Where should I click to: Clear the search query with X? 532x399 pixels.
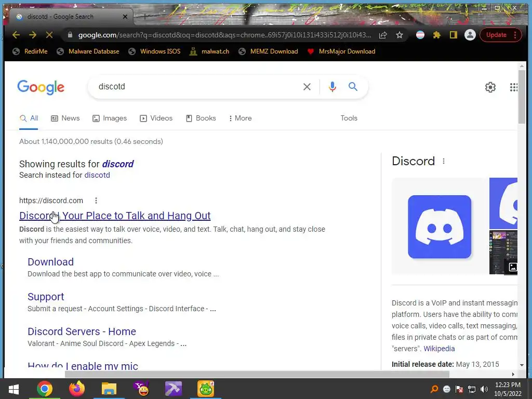pos(307,87)
